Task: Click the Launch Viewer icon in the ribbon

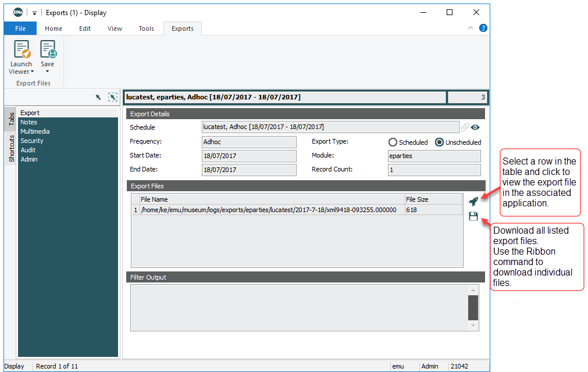Action: pyautogui.click(x=21, y=49)
